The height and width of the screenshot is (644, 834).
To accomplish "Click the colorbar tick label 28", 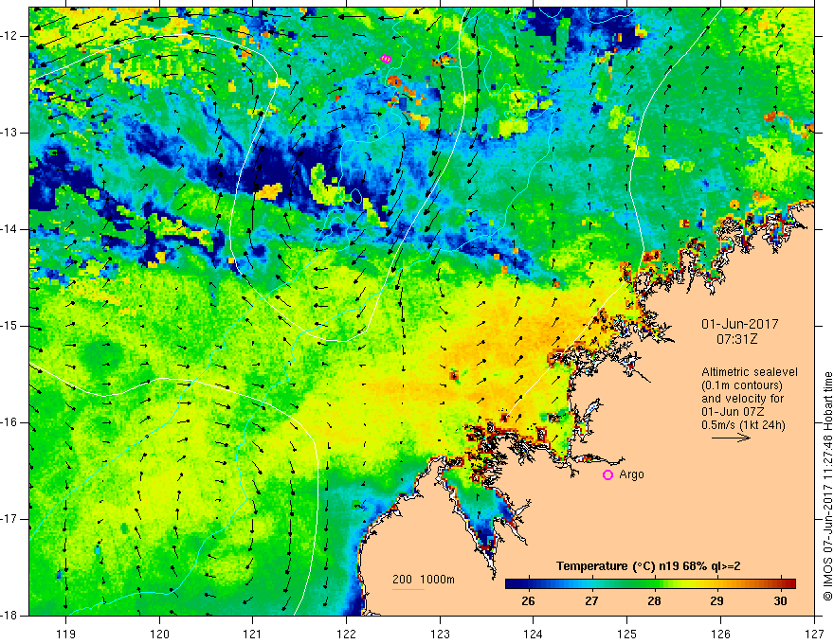I will click(x=654, y=601).
